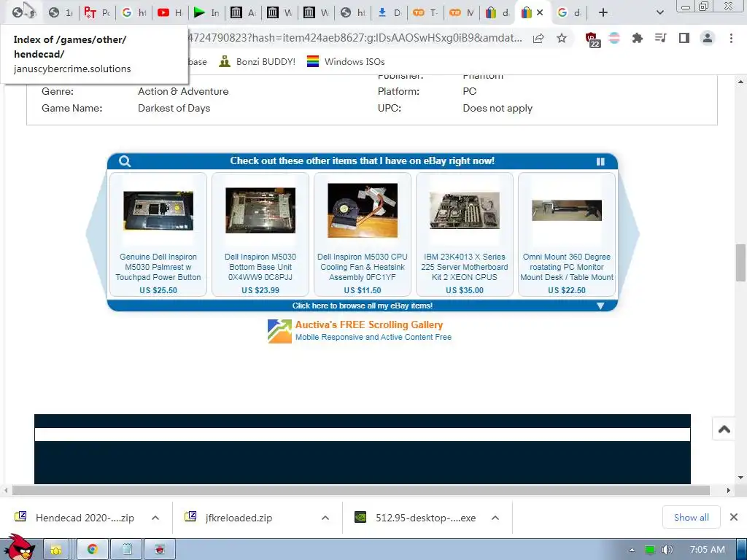Expand the tab search chevron
The width and height of the screenshot is (747, 560).
(x=659, y=13)
